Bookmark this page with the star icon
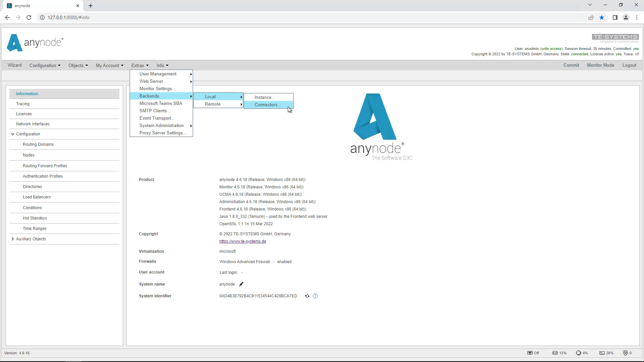This screenshot has width=644, height=362. tap(602, 17)
